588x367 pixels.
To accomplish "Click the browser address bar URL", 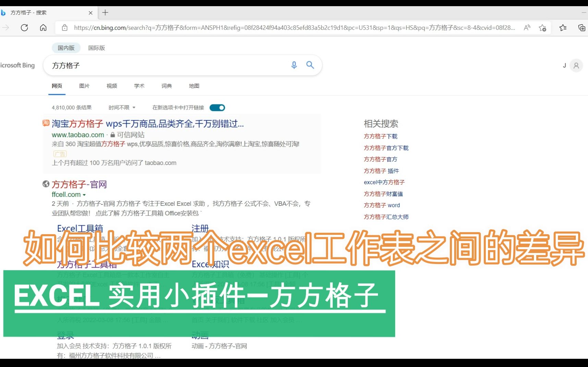I will coord(294,28).
